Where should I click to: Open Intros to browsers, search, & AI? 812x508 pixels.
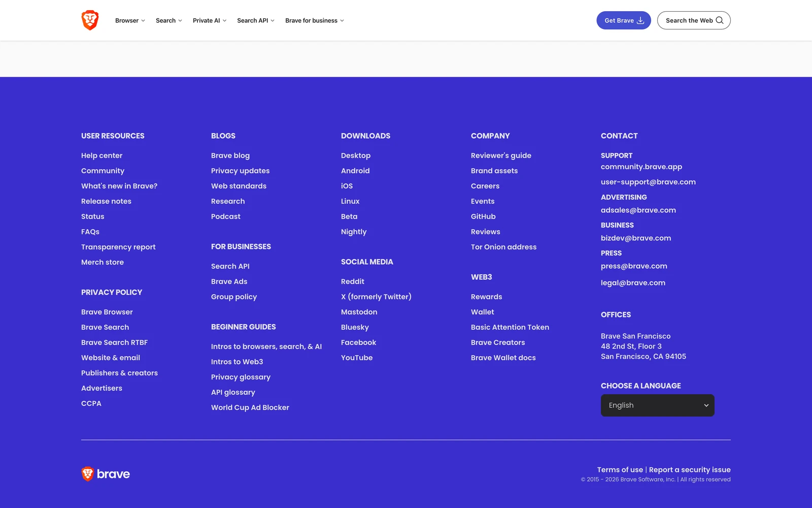266,346
